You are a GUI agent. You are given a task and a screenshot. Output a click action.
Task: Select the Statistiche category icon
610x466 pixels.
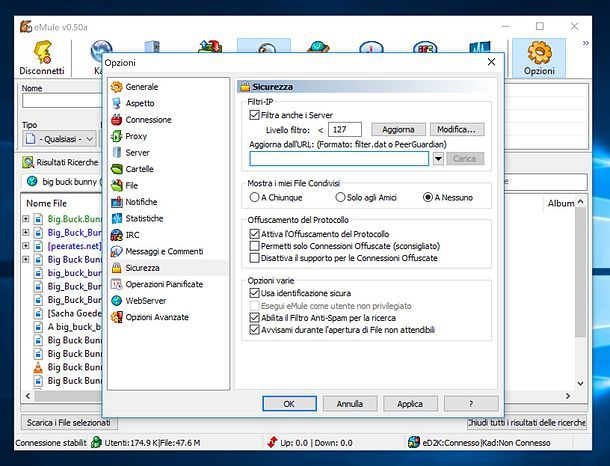point(117,218)
